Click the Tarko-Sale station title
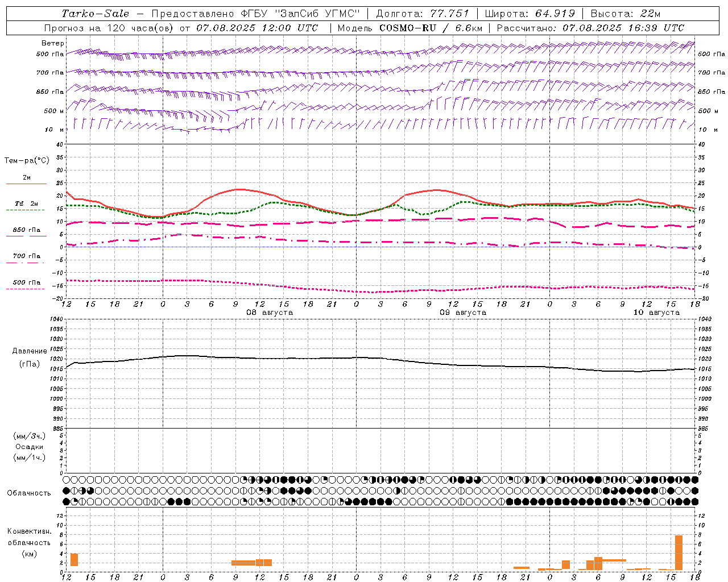 pos(96,14)
